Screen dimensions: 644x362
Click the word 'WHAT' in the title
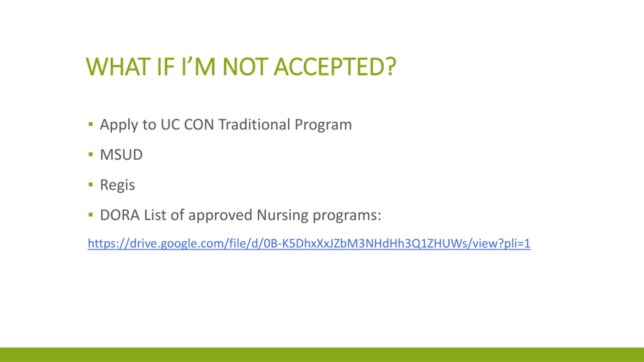tap(118, 67)
